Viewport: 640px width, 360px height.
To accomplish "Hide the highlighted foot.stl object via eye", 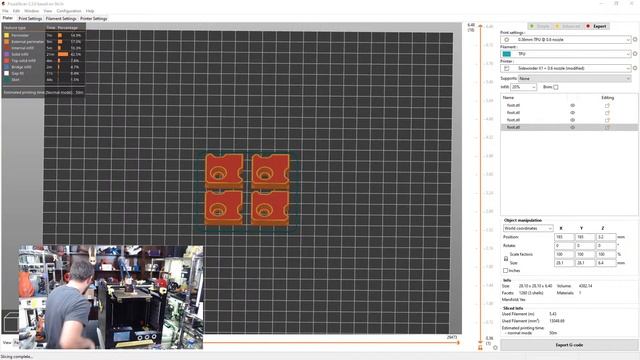I will 572,127.
